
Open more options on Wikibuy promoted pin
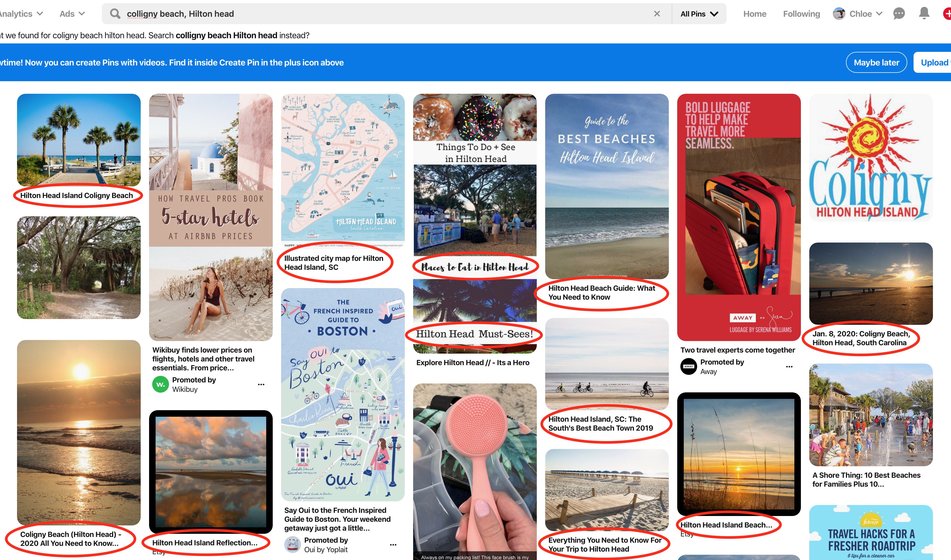[x=261, y=385]
